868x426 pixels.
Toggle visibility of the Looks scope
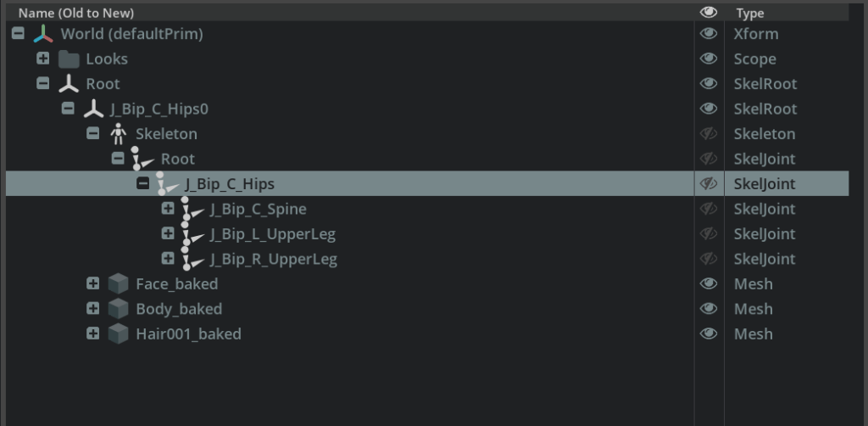(x=709, y=59)
